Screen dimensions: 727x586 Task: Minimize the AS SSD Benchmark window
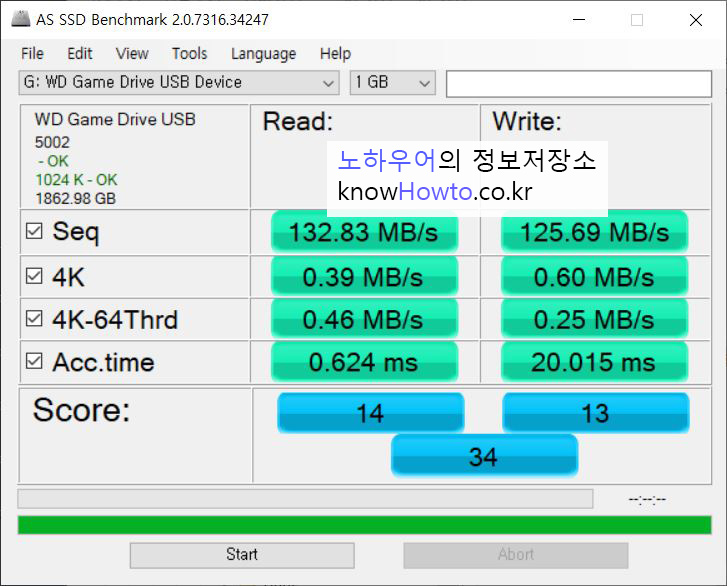579,20
